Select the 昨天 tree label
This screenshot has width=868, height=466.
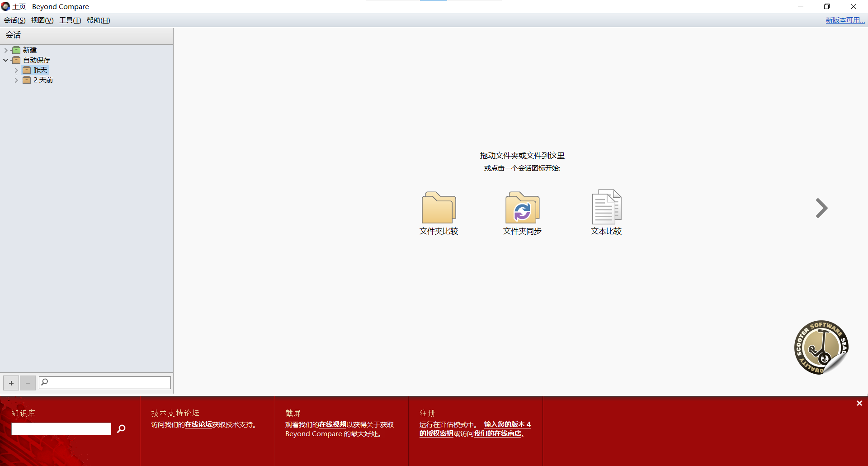(40, 70)
